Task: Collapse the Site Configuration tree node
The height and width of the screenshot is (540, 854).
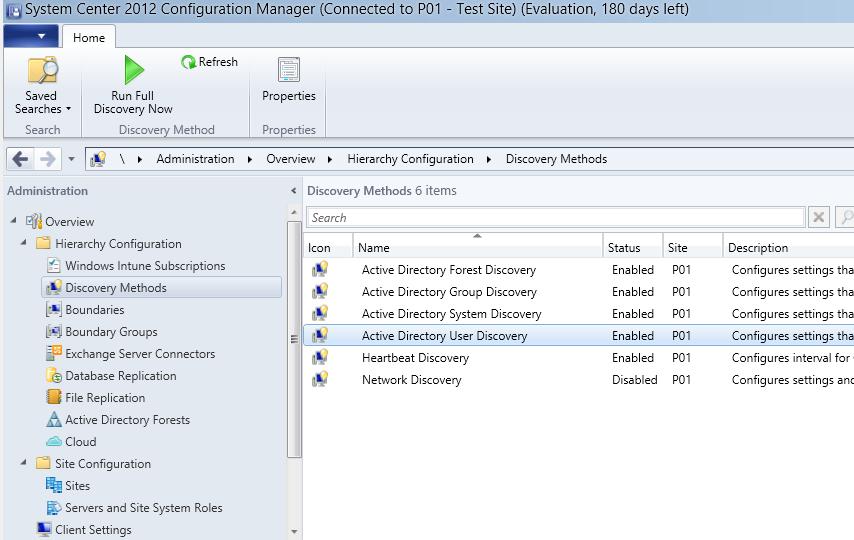Action: pyautogui.click(x=23, y=462)
